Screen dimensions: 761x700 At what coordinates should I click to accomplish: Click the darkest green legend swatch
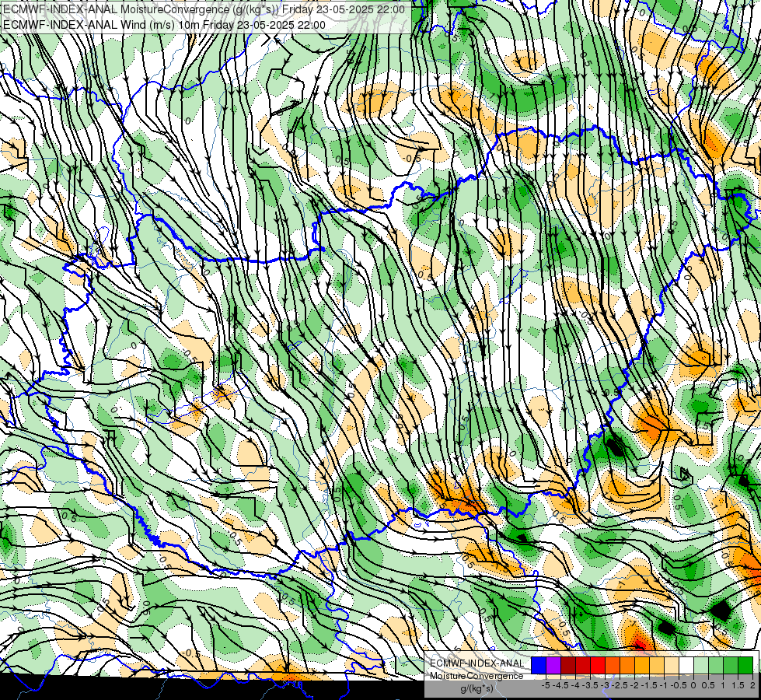tap(745, 666)
